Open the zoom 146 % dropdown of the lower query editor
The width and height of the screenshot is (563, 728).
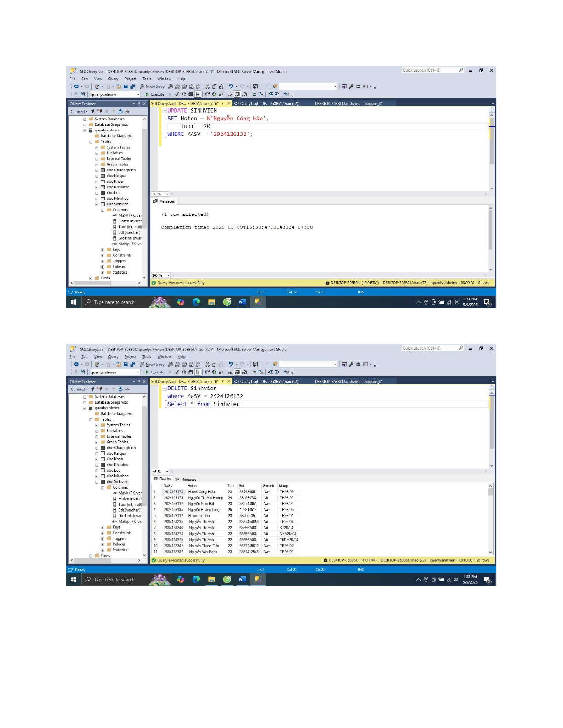click(167, 472)
